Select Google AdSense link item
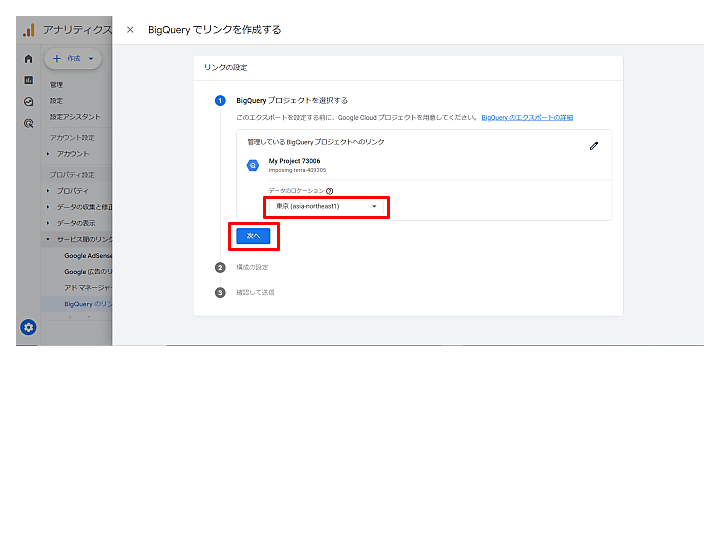720x540 pixels. pos(88,256)
